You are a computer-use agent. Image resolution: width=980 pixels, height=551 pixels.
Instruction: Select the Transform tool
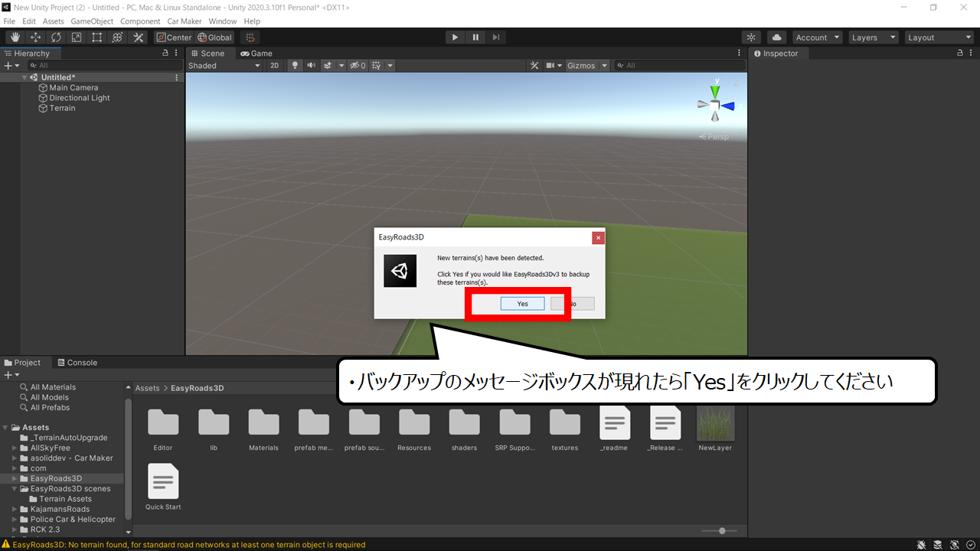point(118,37)
